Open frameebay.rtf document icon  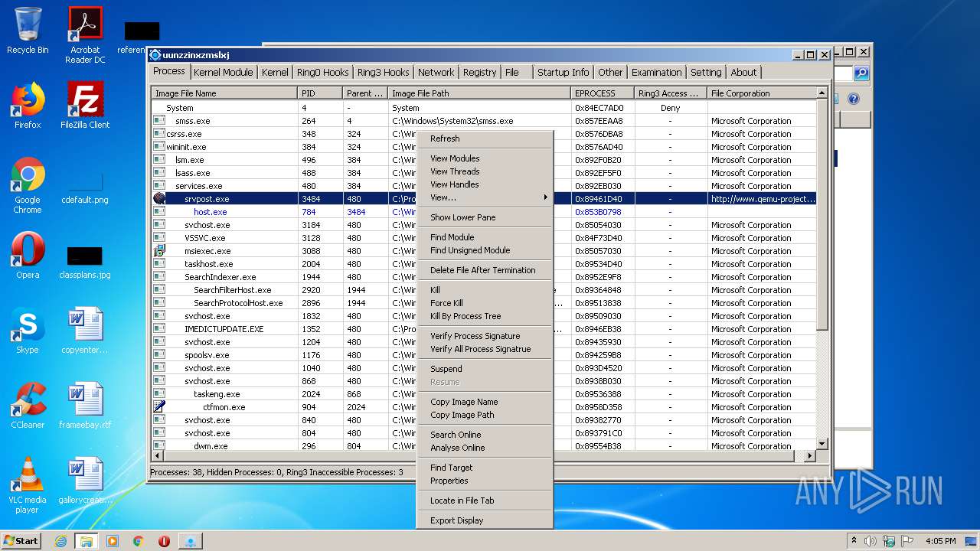click(85, 406)
